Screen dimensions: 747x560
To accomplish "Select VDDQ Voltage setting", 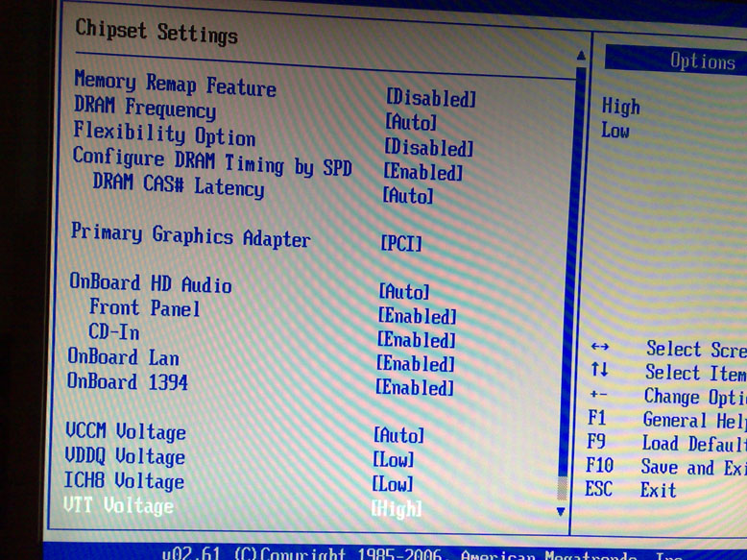I will [125, 456].
